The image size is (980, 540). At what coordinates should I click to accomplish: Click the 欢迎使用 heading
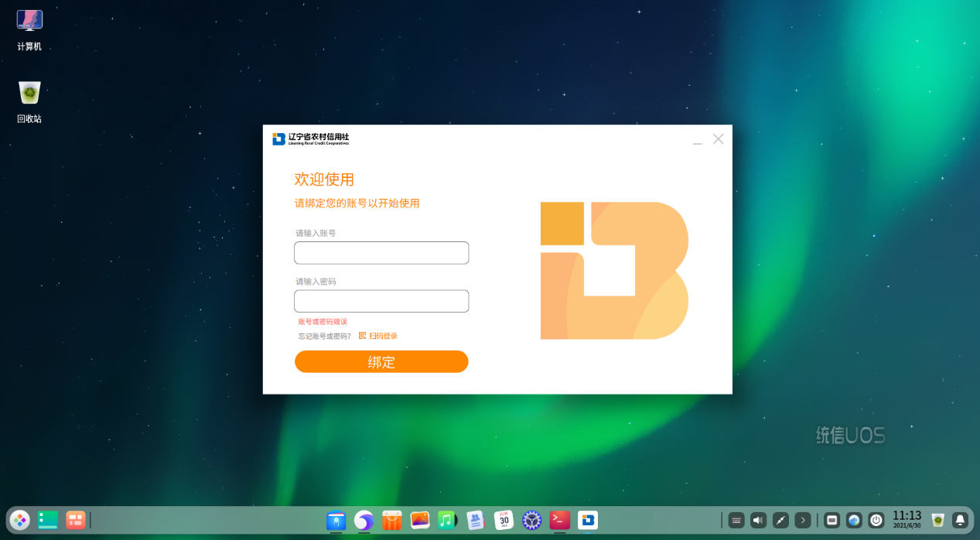[x=324, y=179]
